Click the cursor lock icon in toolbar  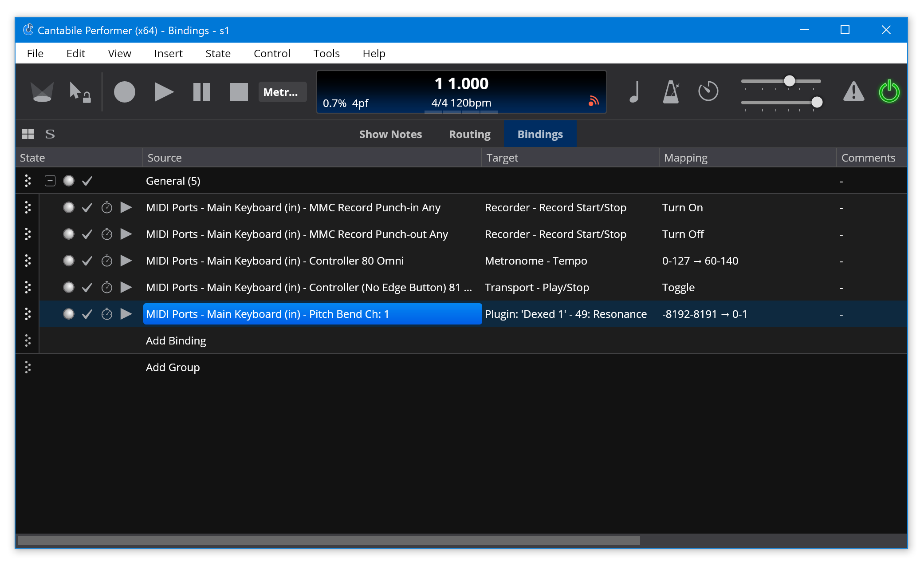coord(80,92)
